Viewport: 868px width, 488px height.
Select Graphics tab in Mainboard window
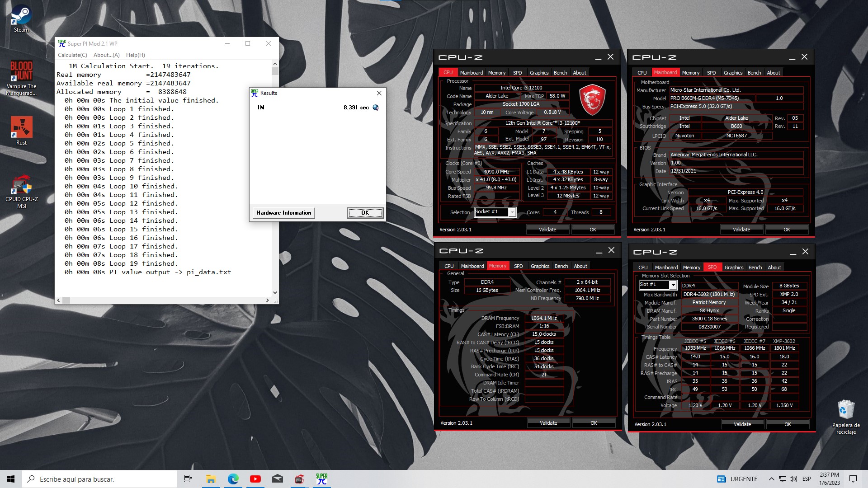tap(733, 73)
